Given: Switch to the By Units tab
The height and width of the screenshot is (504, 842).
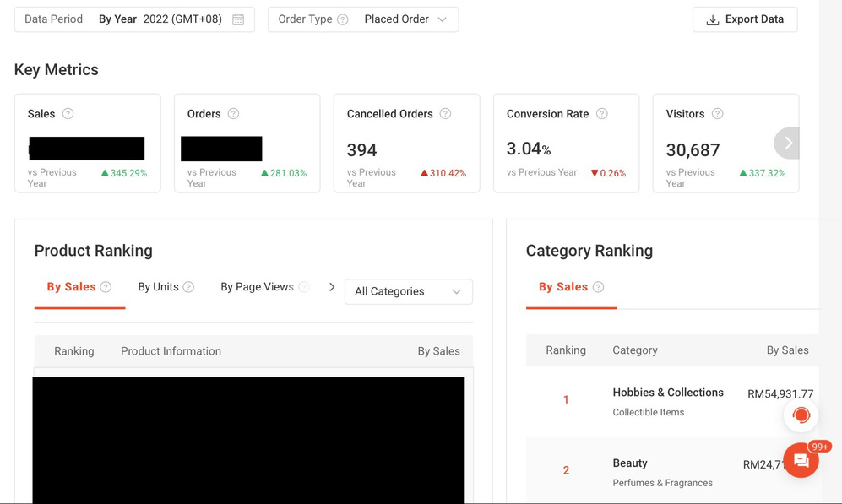Looking at the screenshot, I should (159, 287).
